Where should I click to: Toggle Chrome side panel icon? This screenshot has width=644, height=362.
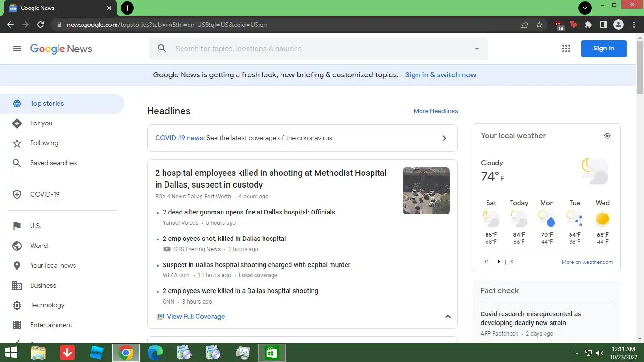(x=603, y=25)
